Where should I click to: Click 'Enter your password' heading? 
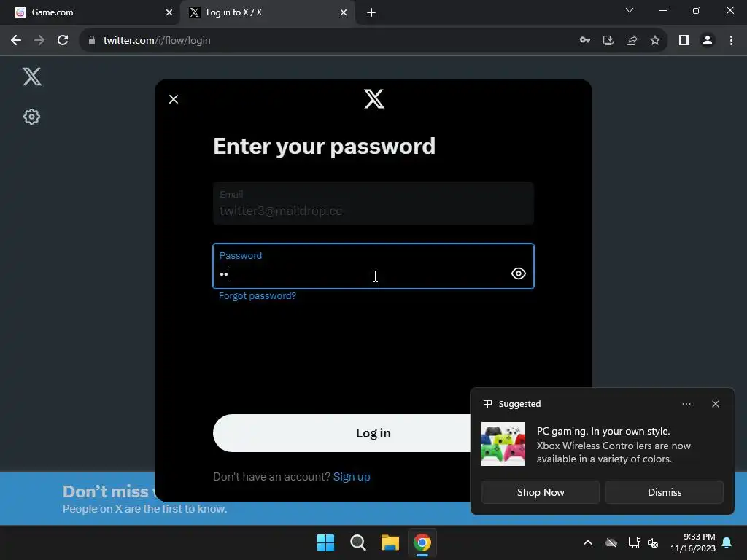pos(325,146)
